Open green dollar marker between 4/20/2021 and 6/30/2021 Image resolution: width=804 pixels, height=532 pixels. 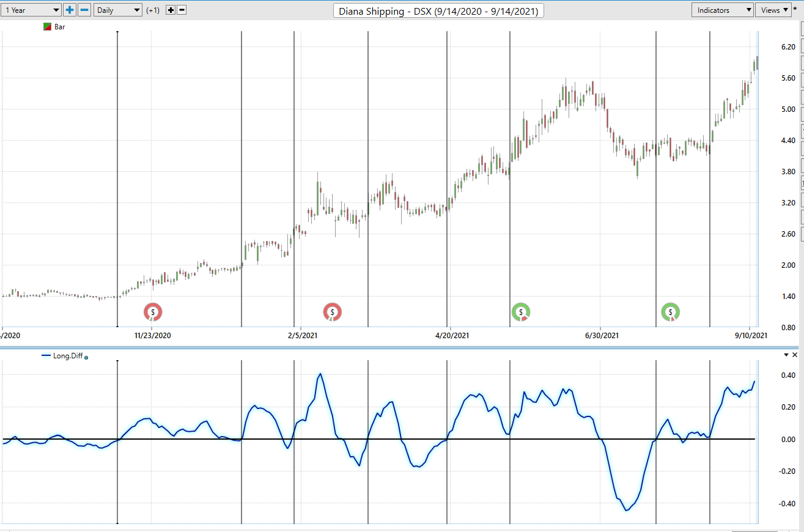point(521,312)
